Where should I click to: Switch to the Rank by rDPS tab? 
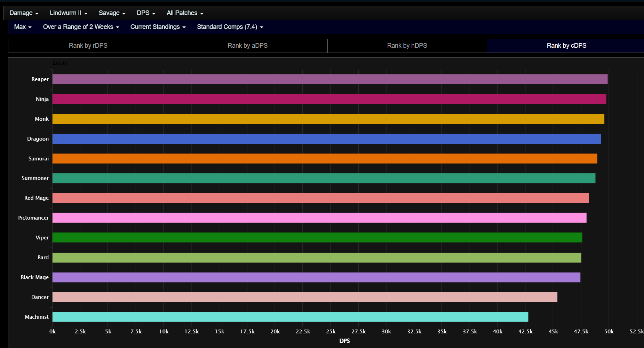coord(88,46)
